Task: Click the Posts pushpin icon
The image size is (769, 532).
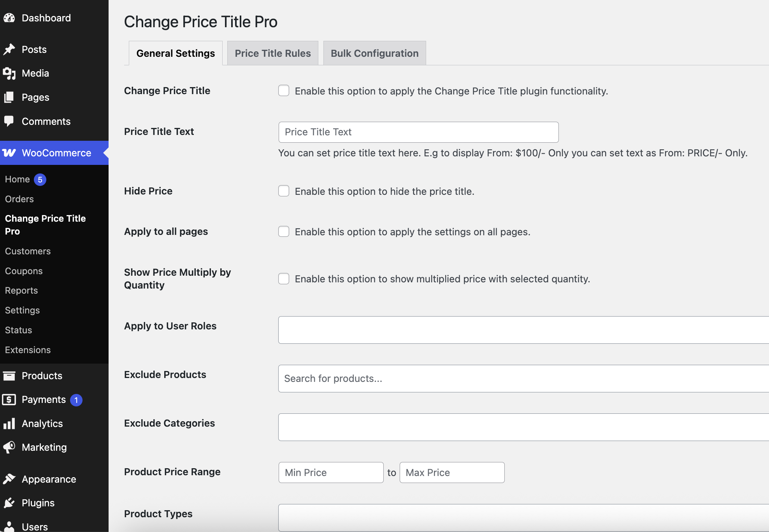Action: coord(9,49)
